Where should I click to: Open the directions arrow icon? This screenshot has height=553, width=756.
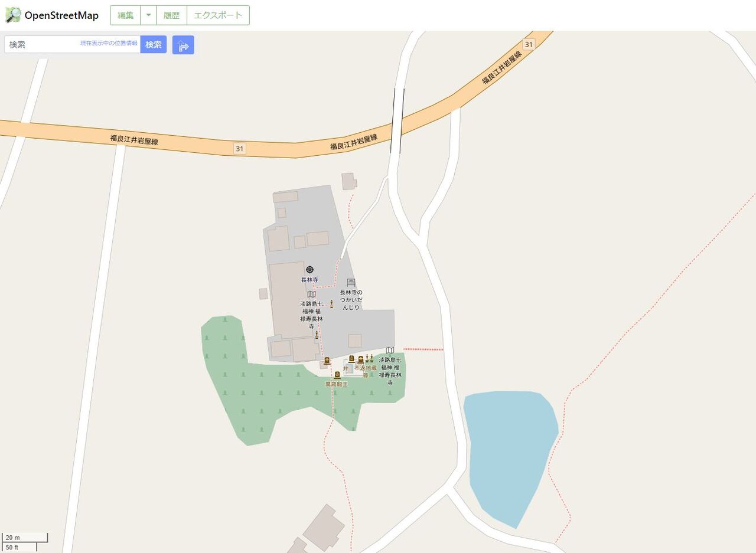pos(183,45)
